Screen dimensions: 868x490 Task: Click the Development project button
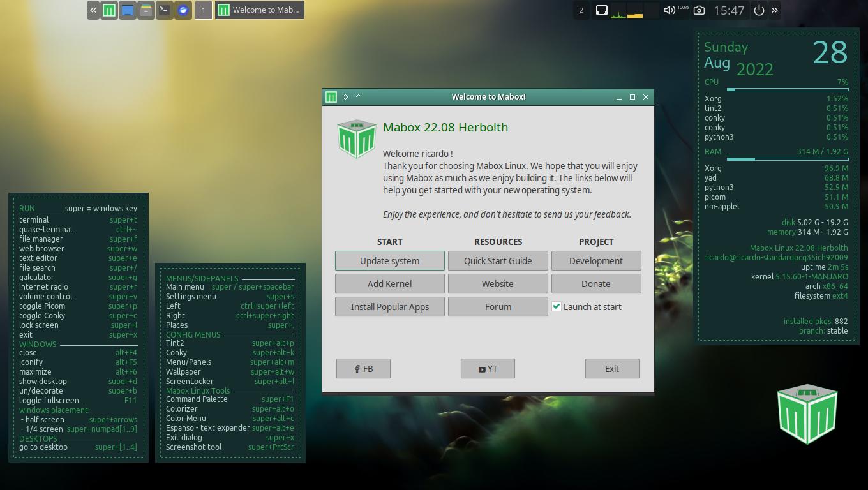pos(596,261)
